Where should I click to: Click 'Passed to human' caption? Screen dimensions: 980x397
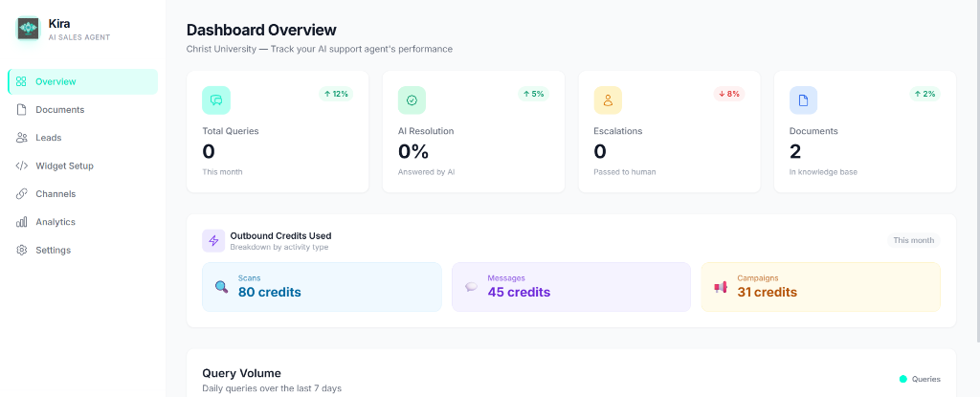pos(624,172)
